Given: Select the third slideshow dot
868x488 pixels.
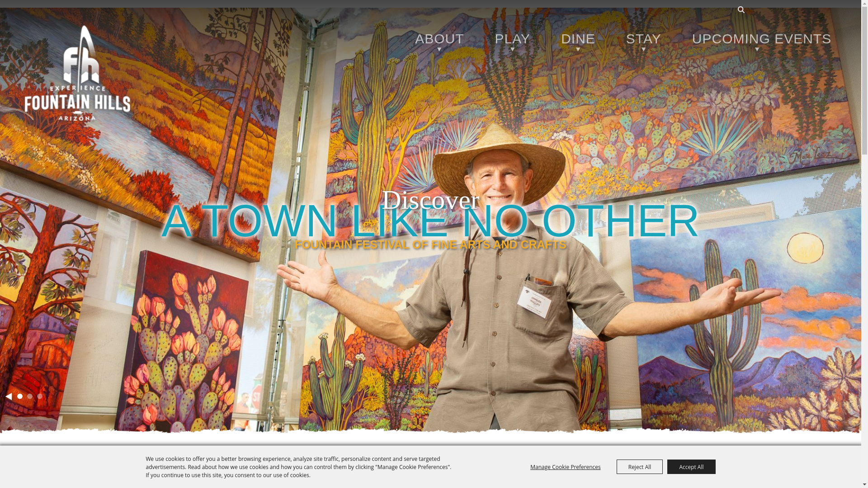Looking at the screenshot, I should [40, 396].
